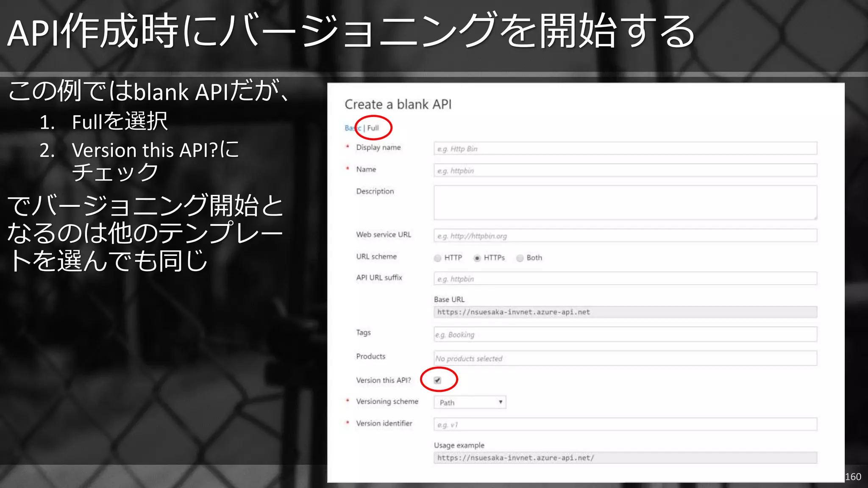This screenshot has height=488, width=868.
Task: Click the Display name label
Action: [x=378, y=147]
